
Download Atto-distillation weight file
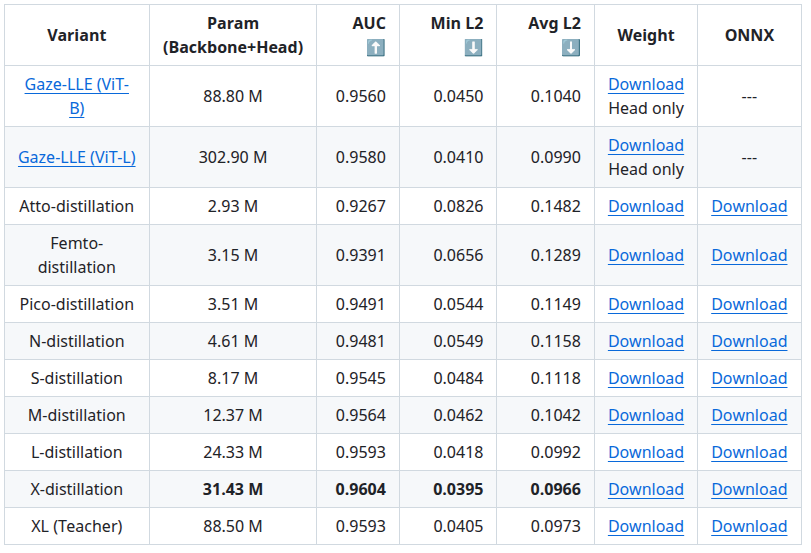tap(646, 207)
